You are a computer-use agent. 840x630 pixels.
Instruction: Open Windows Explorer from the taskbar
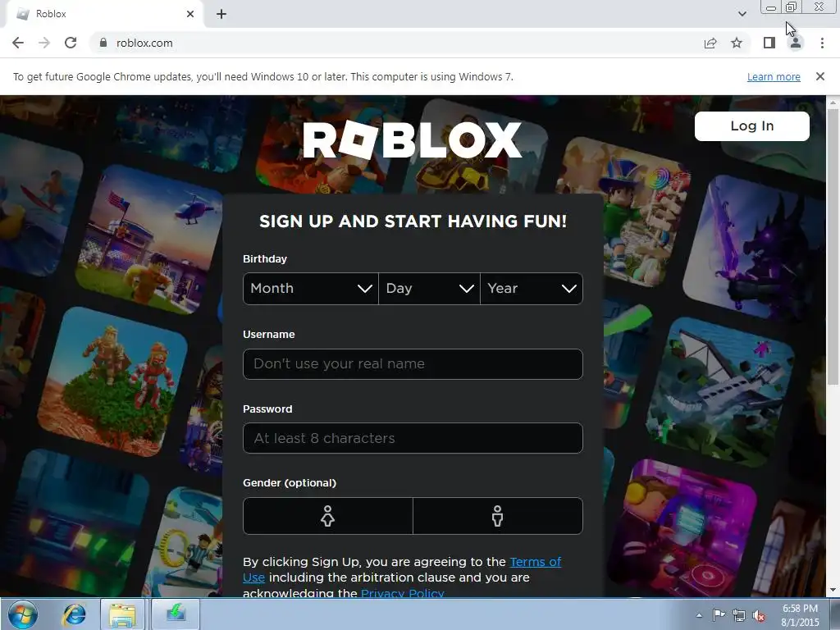(123, 614)
